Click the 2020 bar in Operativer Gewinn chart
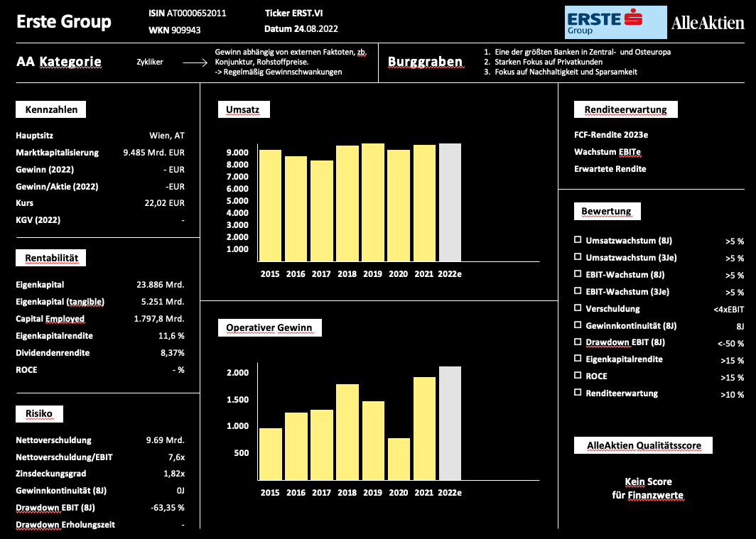 (399, 459)
